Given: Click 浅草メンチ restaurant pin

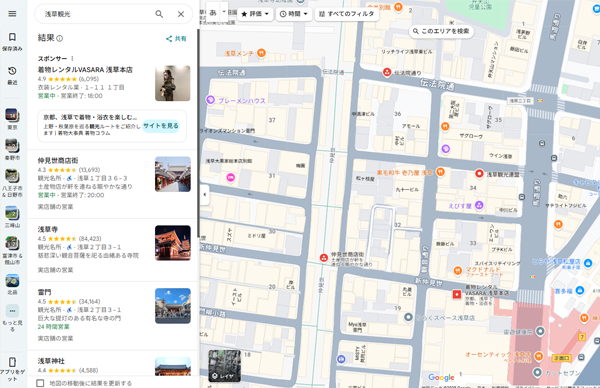Looking at the screenshot, I should (261, 53).
